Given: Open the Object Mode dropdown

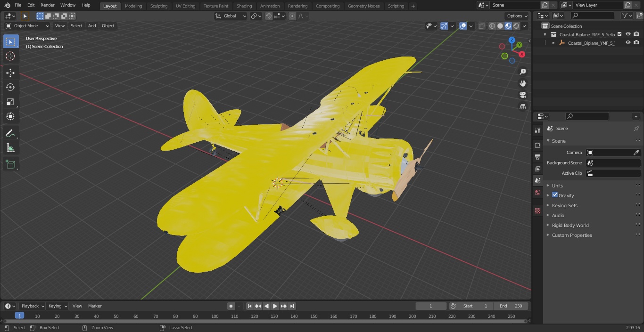Looking at the screenshot, I should point(27,26).
